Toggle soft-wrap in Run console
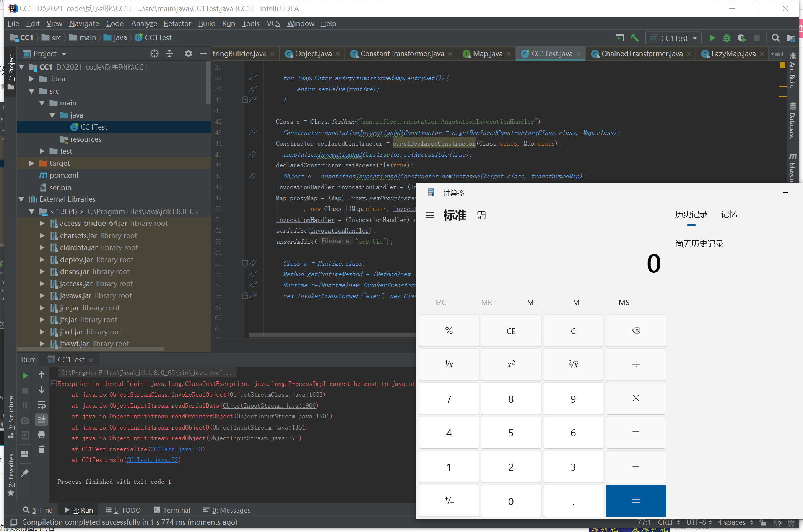Viewport: 803px width, 532px height. (42, 405)
